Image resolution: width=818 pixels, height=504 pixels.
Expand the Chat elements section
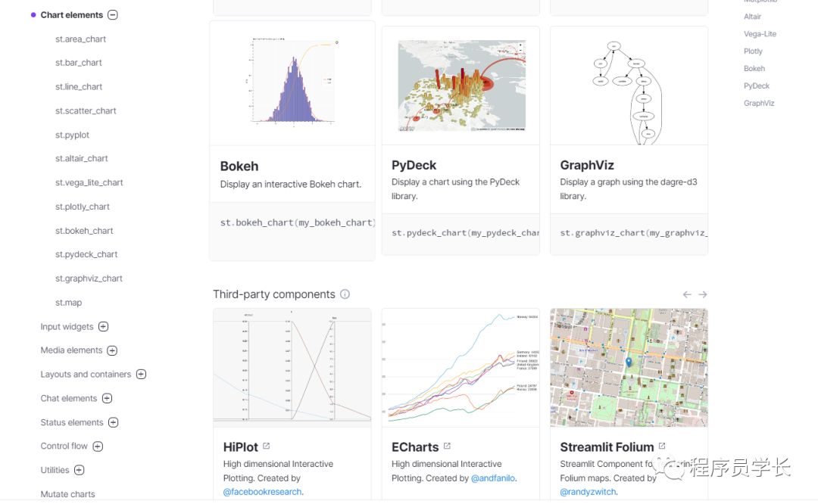point(107,398)
